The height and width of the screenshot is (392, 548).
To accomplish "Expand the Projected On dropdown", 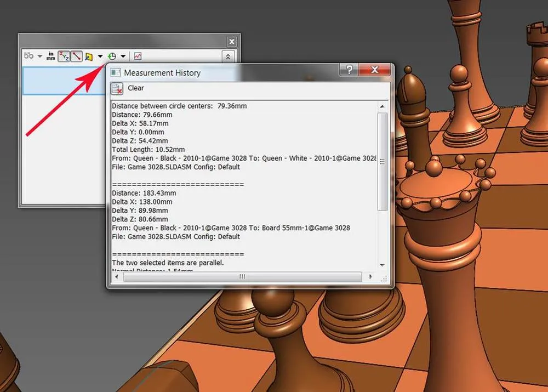I will (x=100, y=55).
